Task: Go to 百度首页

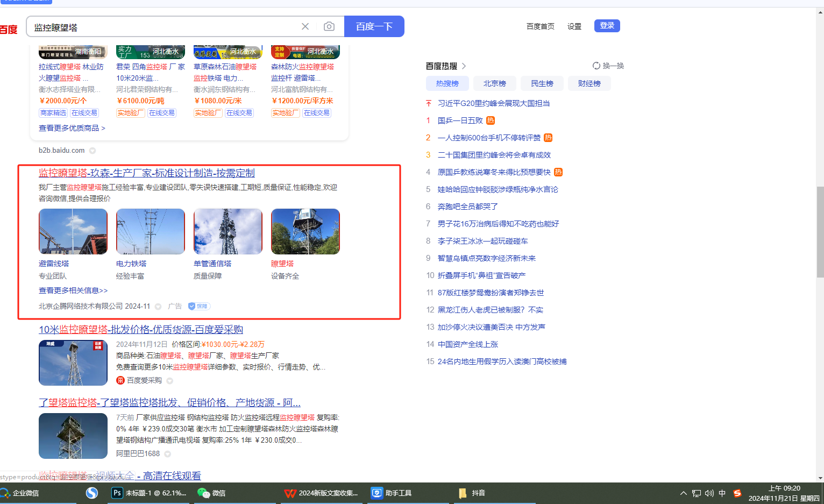Action: click(x=540, y=26)
